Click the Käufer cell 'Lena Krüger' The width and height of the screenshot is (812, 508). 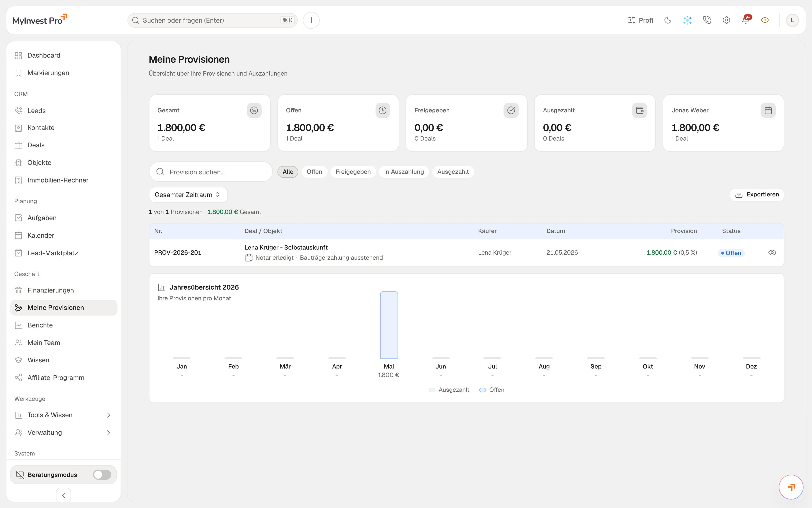(495, 253)
